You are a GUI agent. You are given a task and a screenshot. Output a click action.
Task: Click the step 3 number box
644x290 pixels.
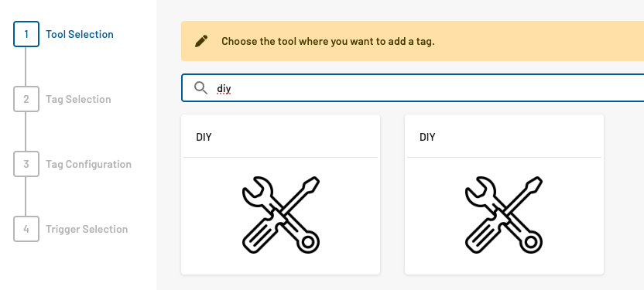[x=26, y=164]
